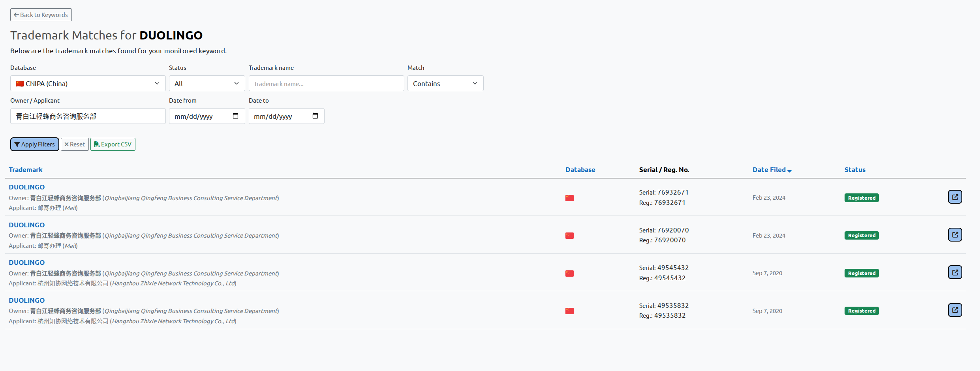The height and width of the screenshot is (371, 980).
Task: Expand the Status filter dropdown
Action: 207,83
